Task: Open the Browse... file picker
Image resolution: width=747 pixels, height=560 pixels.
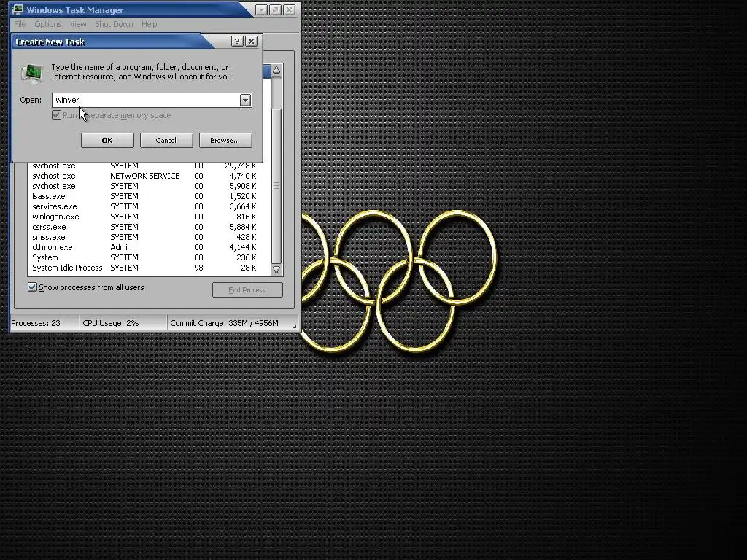Action: pos(225,141)
